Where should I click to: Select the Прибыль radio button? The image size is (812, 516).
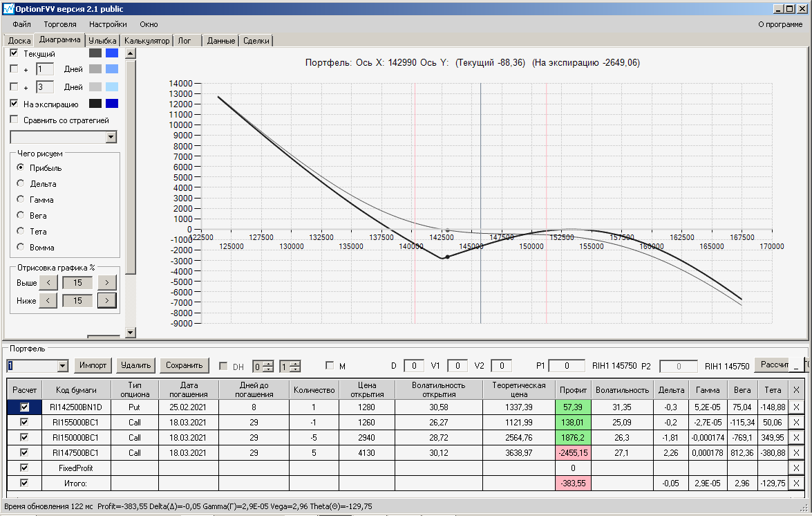point(21,167)
